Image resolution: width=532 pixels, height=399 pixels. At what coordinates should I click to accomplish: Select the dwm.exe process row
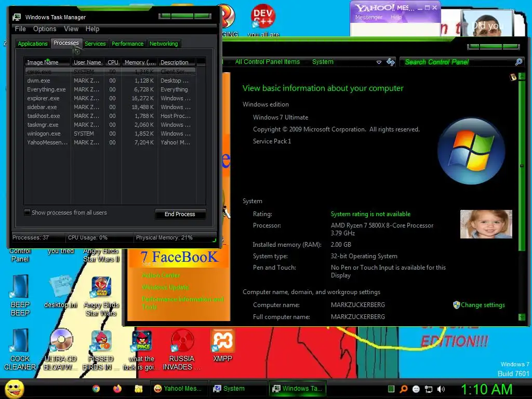coord(110,81)
